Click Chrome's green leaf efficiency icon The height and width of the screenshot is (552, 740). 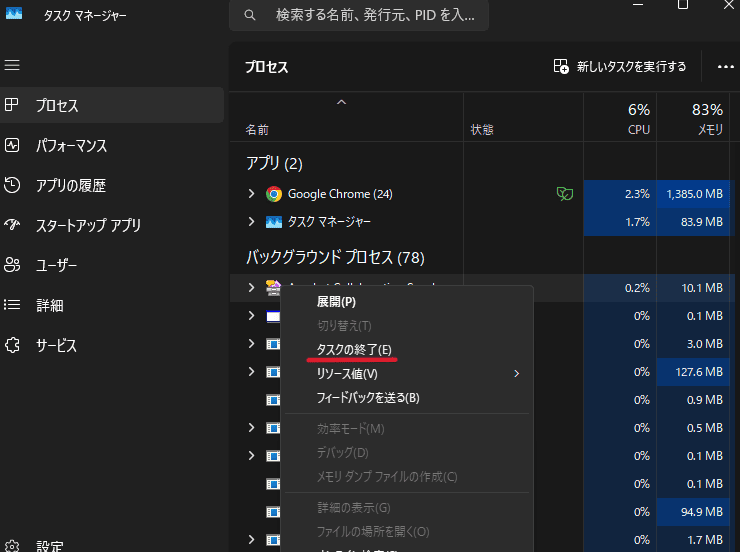click(564, 193)
